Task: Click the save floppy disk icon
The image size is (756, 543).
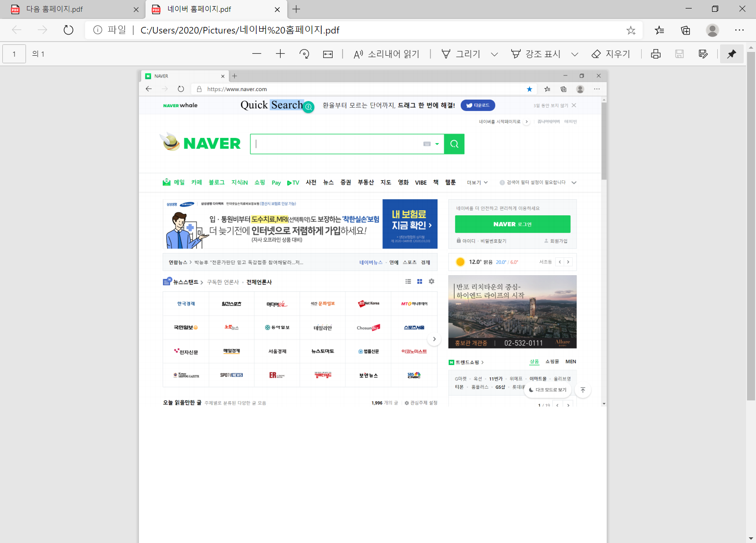Action: click(x=679, y=54)
